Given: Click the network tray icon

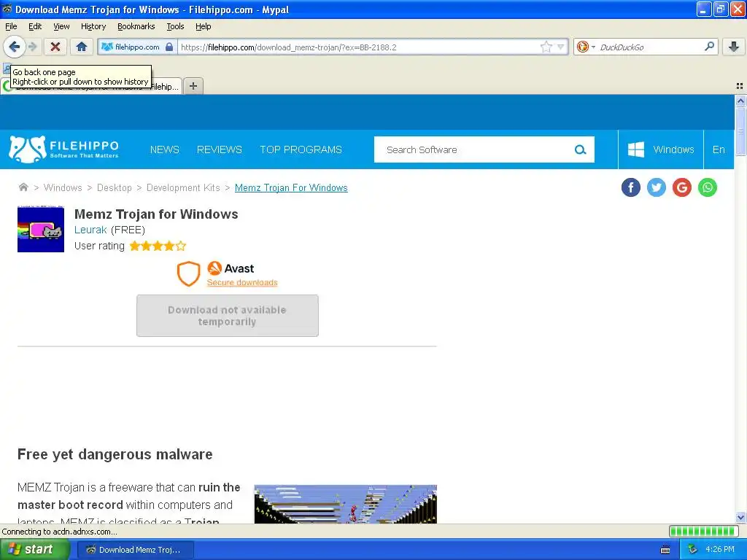Looking at the screenshot, I should tap(693, 550).
